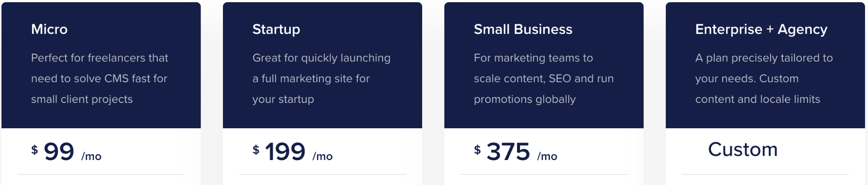Choose the Enterprise + Agency heading

761,29
